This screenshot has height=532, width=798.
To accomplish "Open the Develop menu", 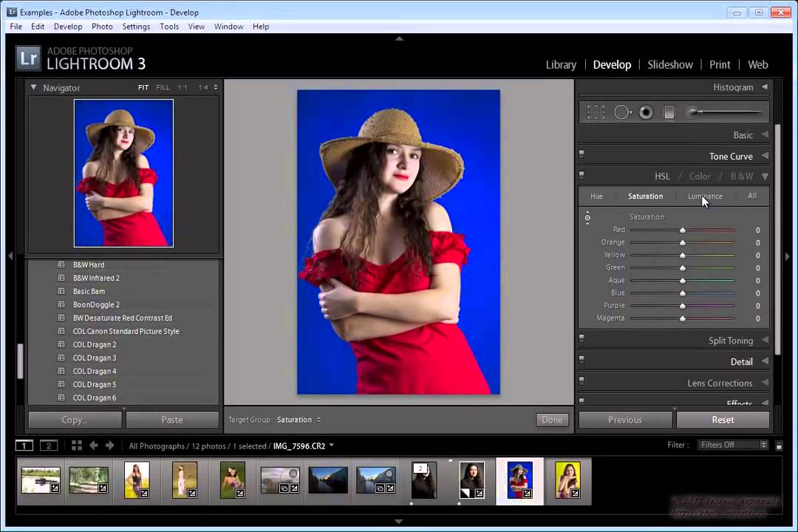I will coord(68,27).
